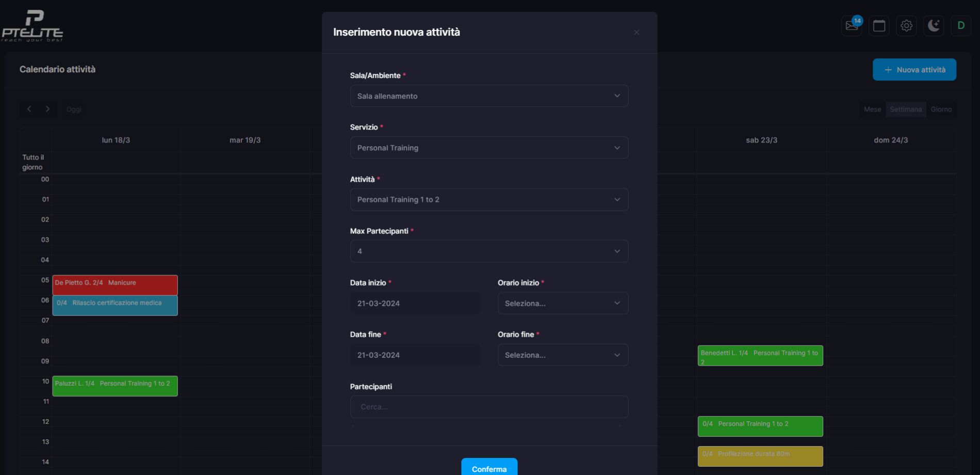Switch to Giorno calendar view

(x=941, y=109)
